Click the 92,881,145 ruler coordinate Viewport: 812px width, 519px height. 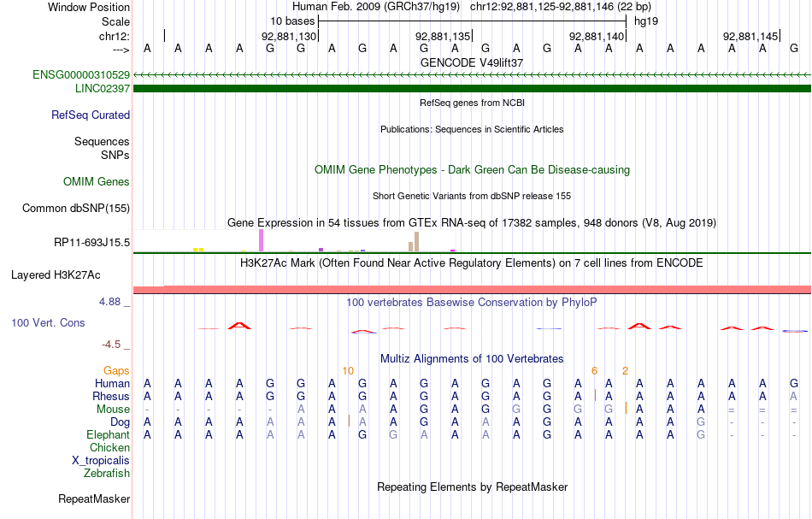click(750, 36)
